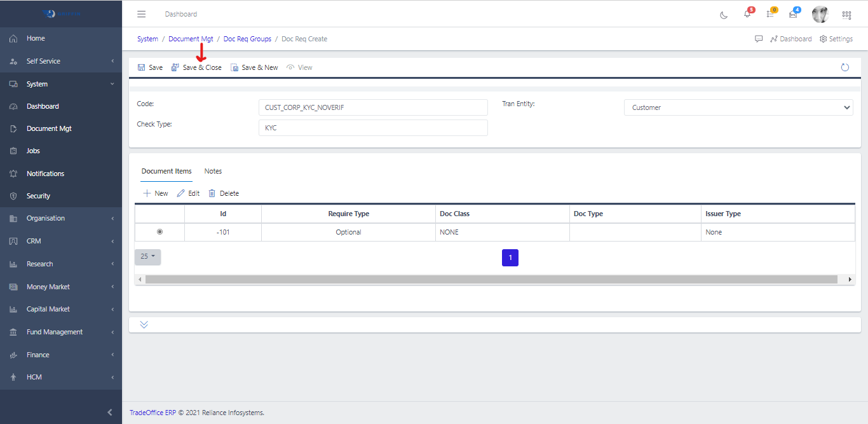
Task: Select the radio button for row -101
Action: click(x=159, y=232)
